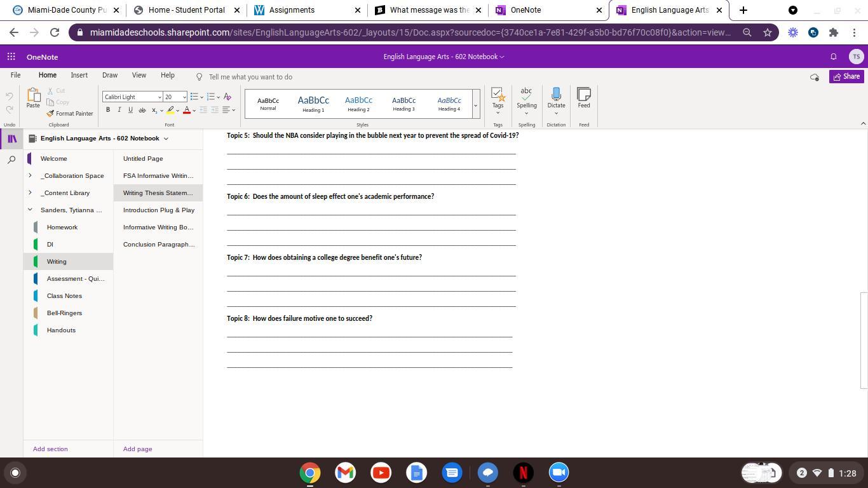Expand the Styles gallery dropdown
This screenshot has height=488, width=868.
tap(475, 105)
